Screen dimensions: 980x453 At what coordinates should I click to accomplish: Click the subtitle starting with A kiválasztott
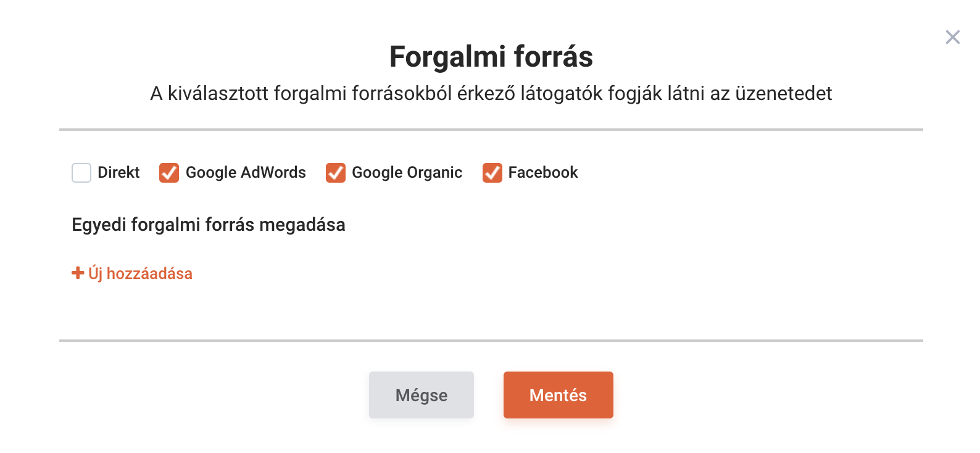pyautogui.click(x=491, y=94)
